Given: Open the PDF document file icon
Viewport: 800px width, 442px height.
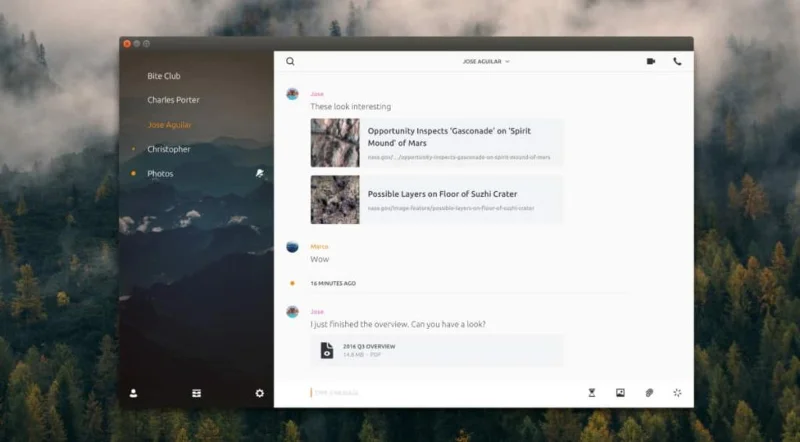Looking at the screenshot, I should [x=327, y=350].
